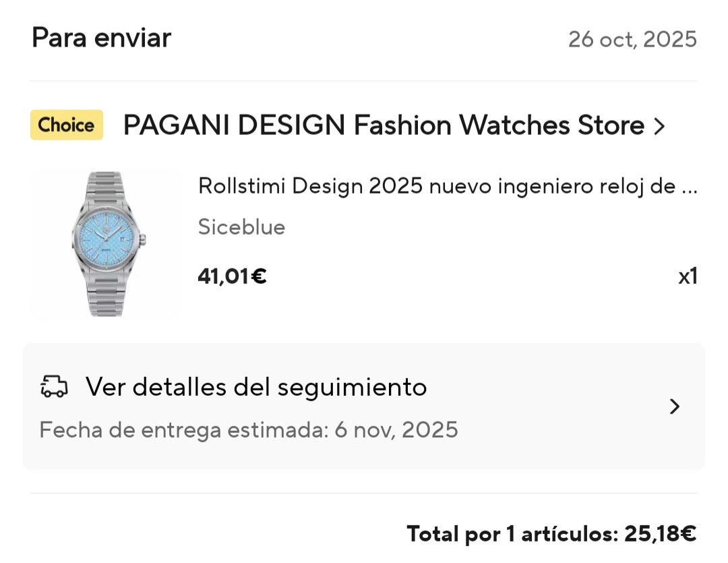Tap the 25,18€ order total amount
Image resolution: width=728 pixels, height=563 pixels.
pyautogui.click(x=660, y=535)
